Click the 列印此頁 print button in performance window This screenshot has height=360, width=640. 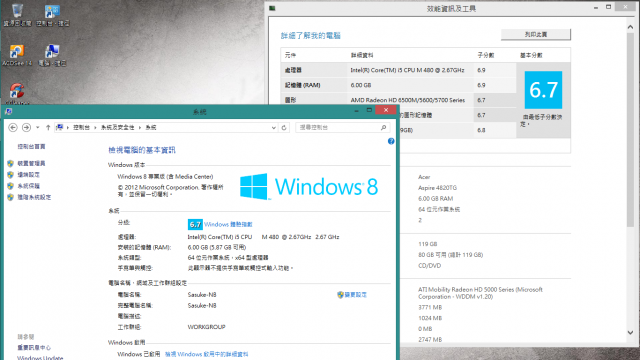(x=536, y=35)
